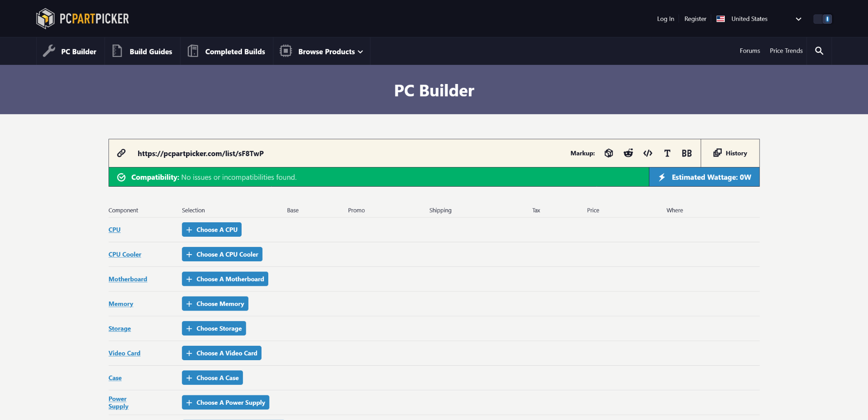Click the lightning bolt wattage icon
The width and height of the screenshot is (868, 420).
[x=662, y=177]
